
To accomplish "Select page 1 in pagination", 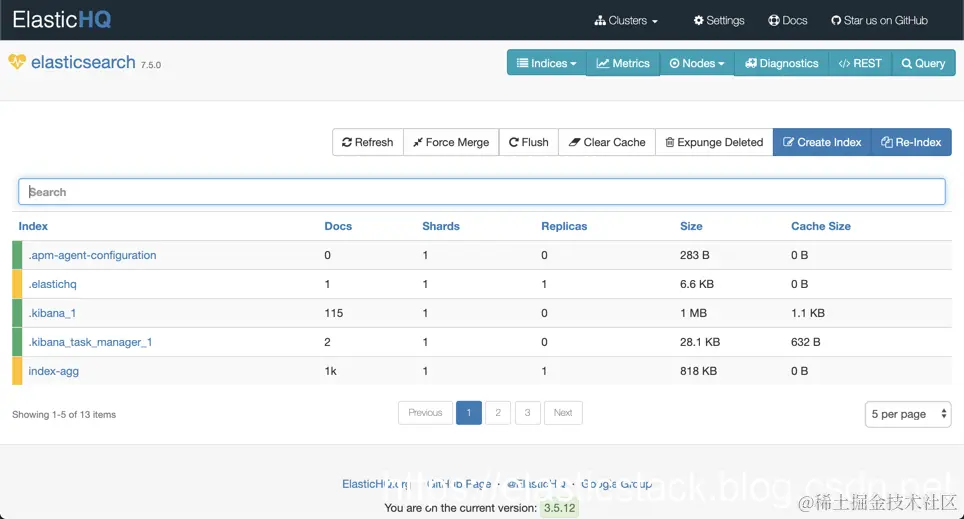I will (x=468, y=413).
